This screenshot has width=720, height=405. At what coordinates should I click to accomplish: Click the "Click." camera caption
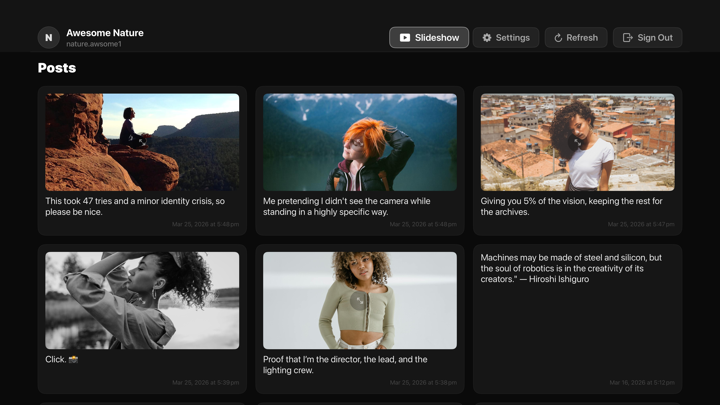click(62, 360)
